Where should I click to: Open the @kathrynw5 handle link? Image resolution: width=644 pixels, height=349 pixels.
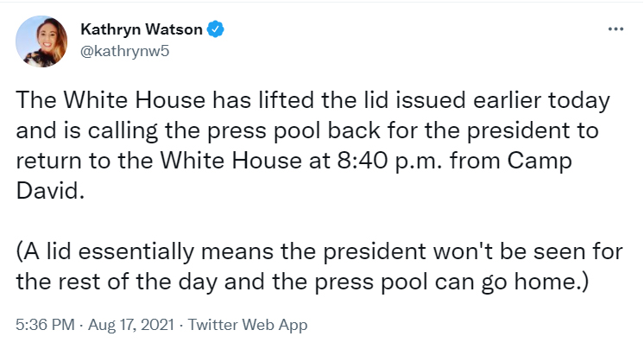pyautogui.click(x=125, y=51)
